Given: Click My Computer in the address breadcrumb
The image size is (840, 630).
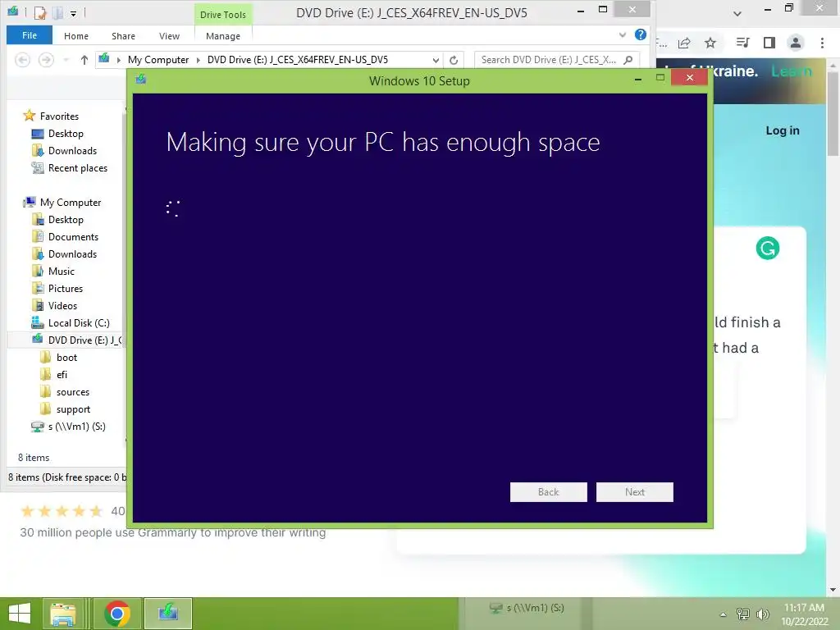Looking at the screenshot, I should 158,60.
